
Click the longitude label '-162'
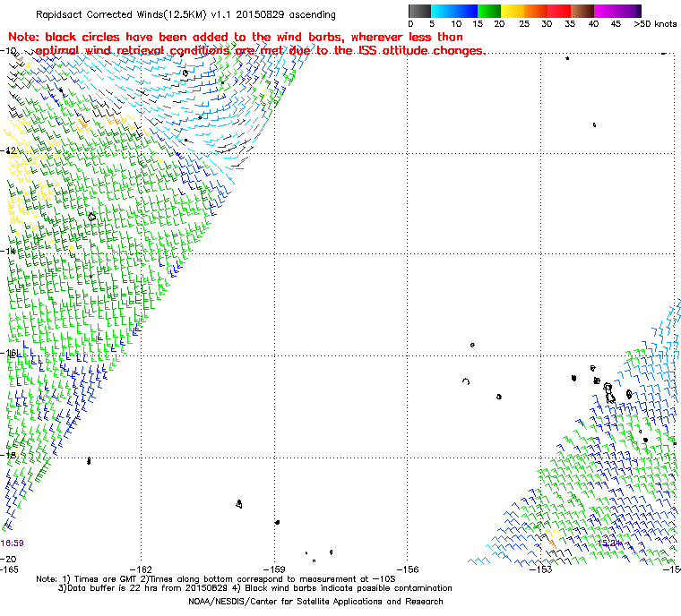pos(142,569)
